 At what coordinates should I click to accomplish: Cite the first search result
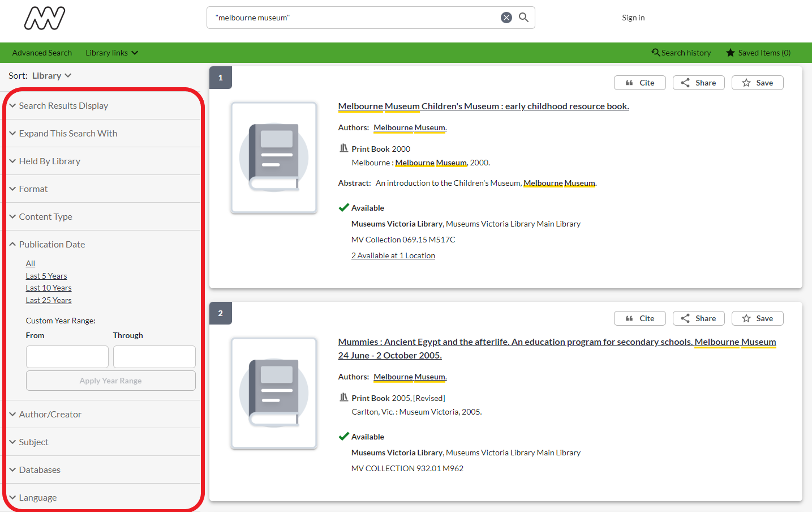pyautogui.click(x=639, y=83)
